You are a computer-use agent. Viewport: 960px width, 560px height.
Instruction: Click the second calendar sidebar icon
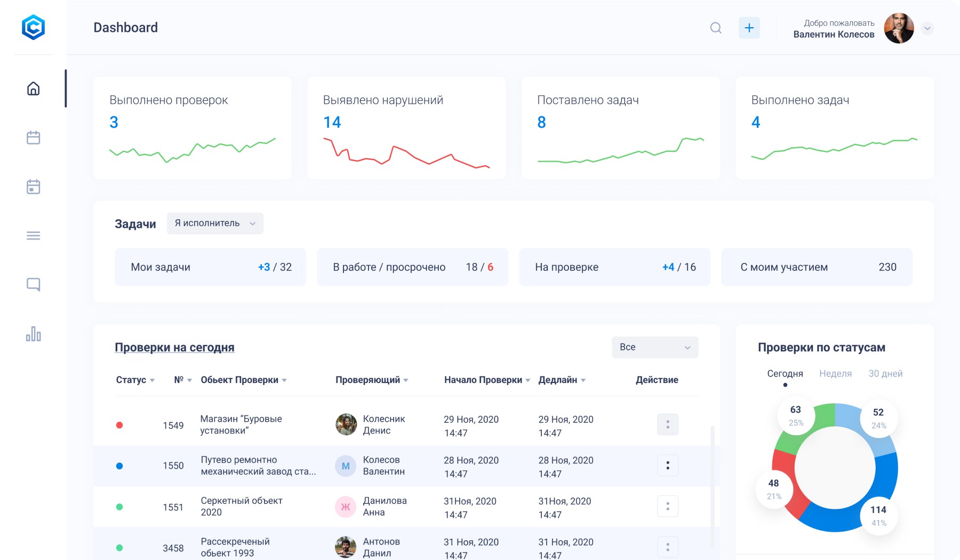click(33, 187)
